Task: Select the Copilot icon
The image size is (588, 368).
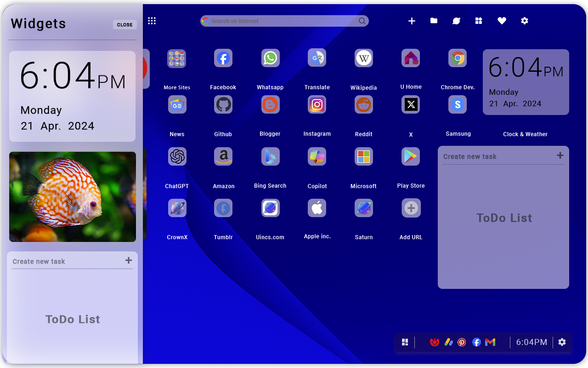Action: (x=317, y=156)
